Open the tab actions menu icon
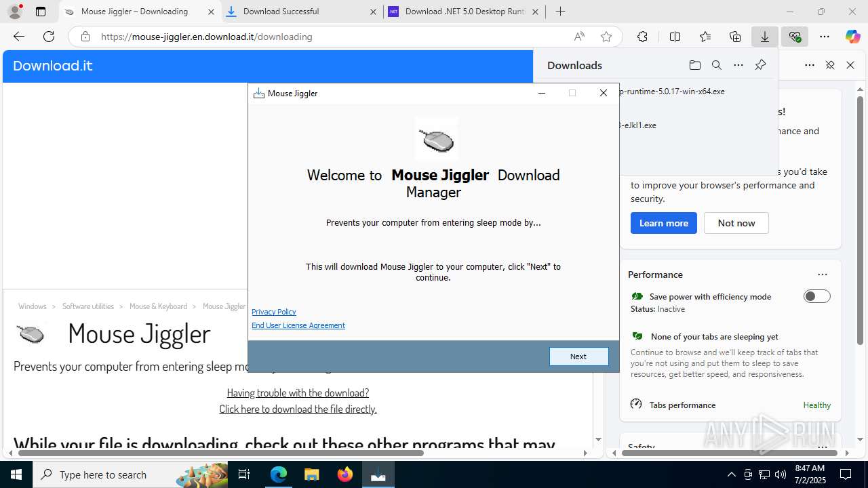868x488 pixels. pyautogui.click(x=41, y=12)
